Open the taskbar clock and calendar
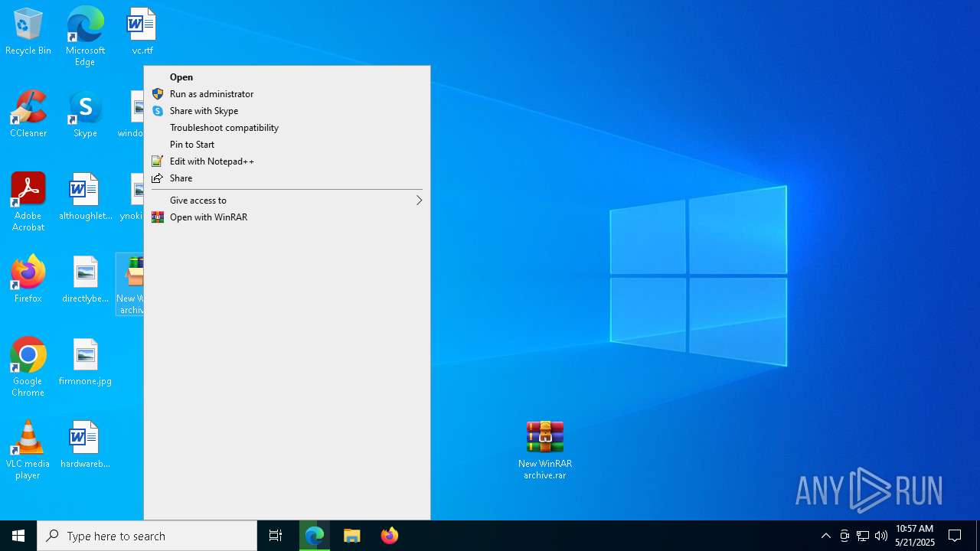This screenshot has width=980, height=551. point(915,536)
